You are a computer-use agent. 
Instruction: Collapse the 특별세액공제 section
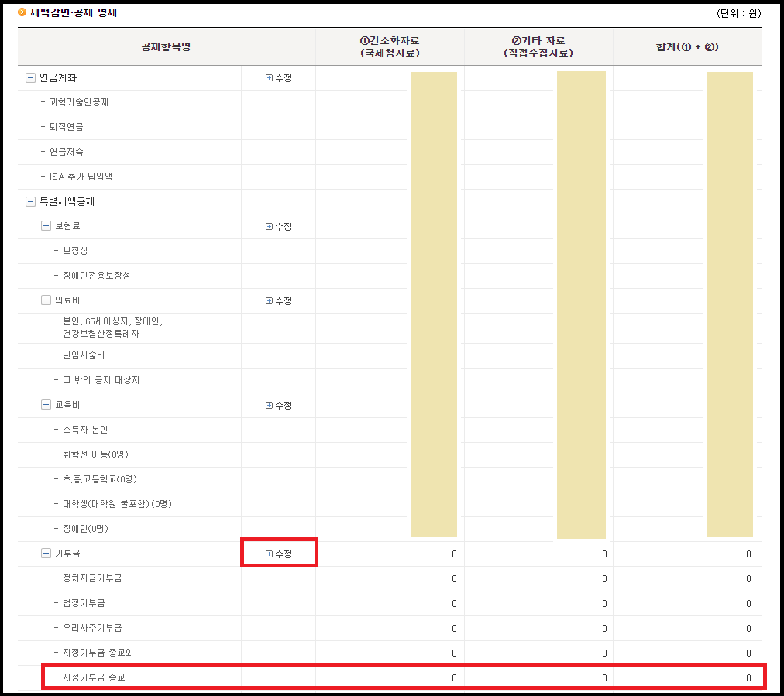[30, 201]
